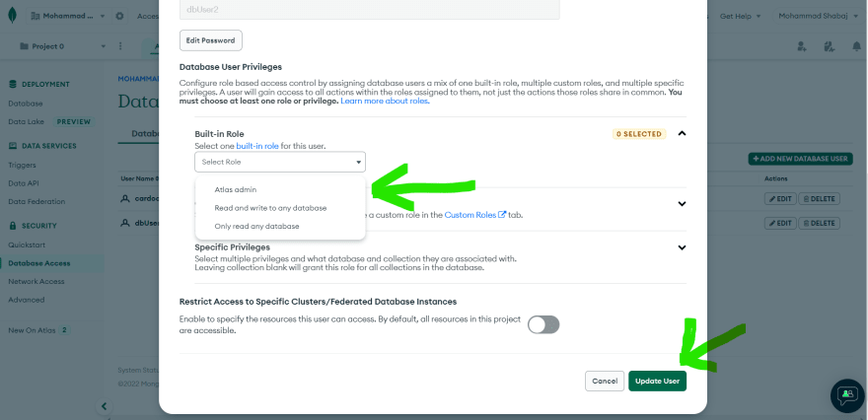The width and height of the screenshot is (868, 420).
Task: Click the MongoDB leaf logo
Action: (12, 16)
